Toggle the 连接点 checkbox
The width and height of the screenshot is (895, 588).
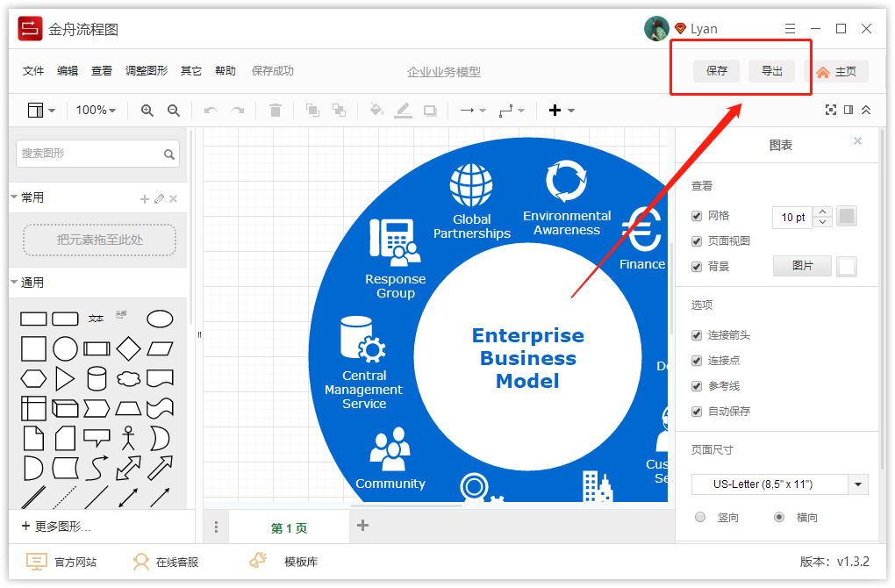697,360
